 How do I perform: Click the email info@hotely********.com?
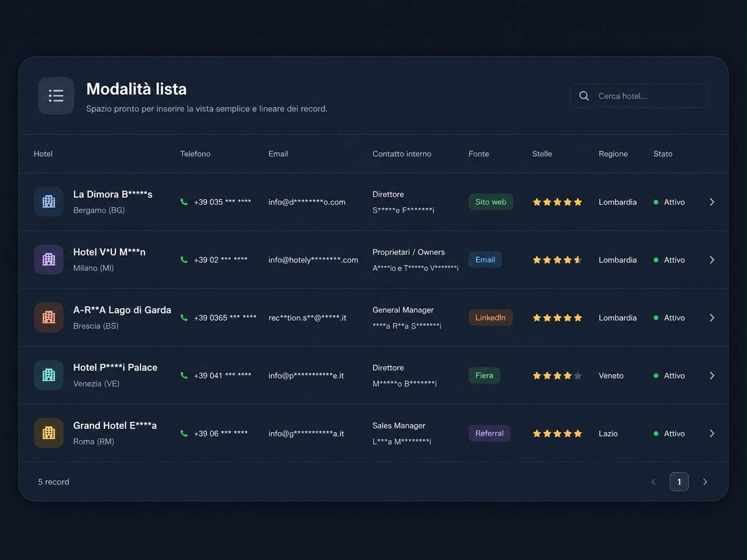[x=313, y=259]
